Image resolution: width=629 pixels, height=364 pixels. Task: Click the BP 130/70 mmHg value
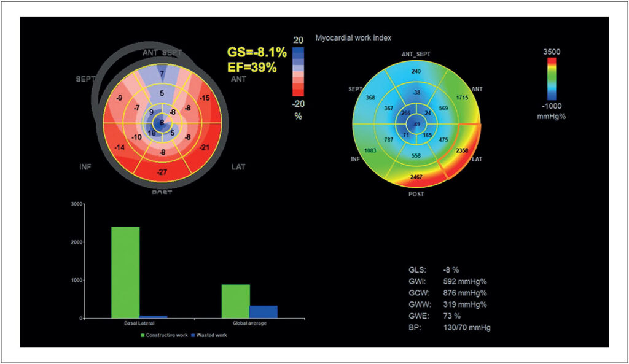point(467,328)
